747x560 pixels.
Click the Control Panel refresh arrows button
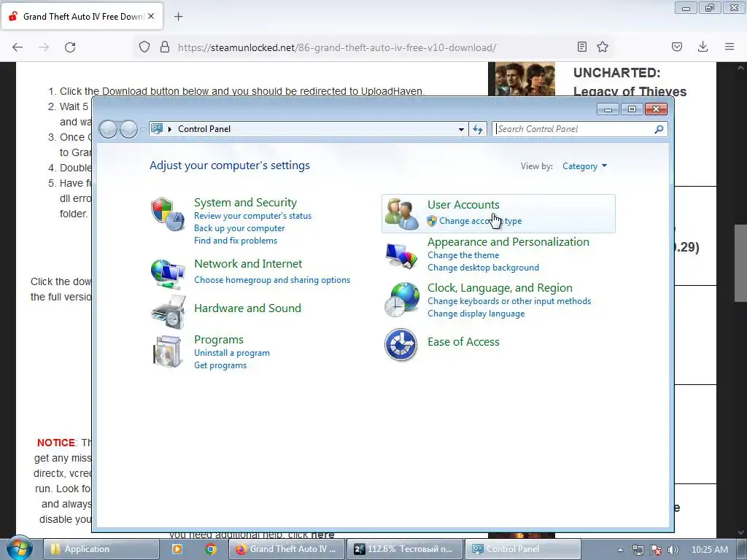[x=478, y=129]
